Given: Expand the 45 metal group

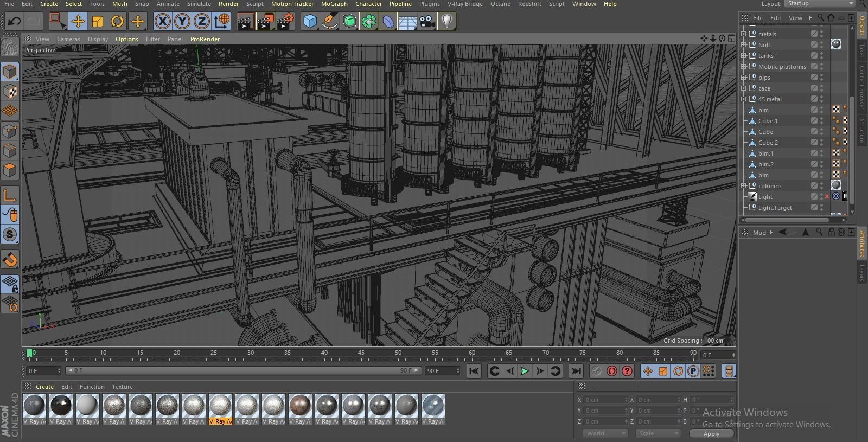Looking at the screenshot, I should point(744,99).
